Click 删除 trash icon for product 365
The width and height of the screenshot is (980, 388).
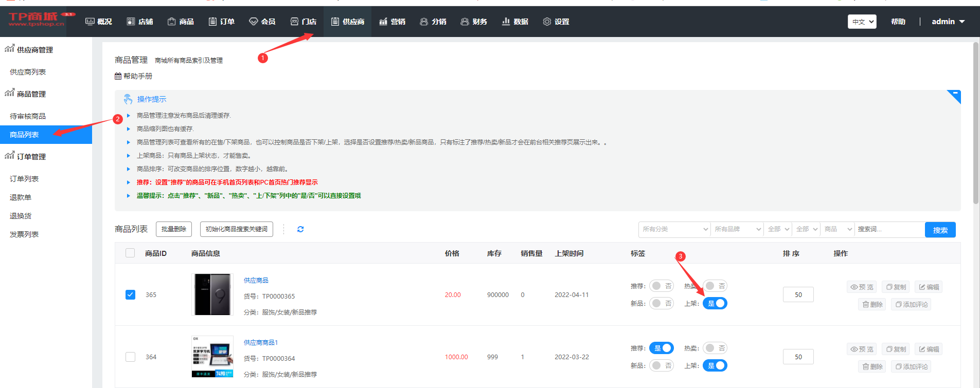(x=866, y=305)
